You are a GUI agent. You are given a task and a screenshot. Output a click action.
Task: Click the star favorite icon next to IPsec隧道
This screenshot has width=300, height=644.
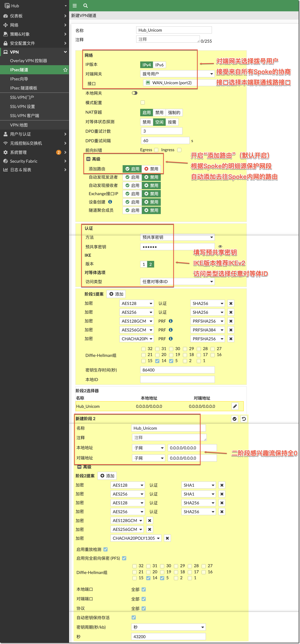pyautogui.click(x=65, y=69)
